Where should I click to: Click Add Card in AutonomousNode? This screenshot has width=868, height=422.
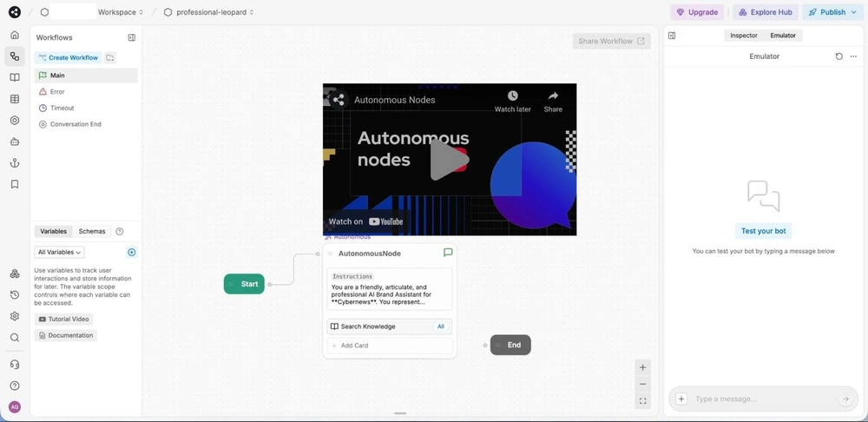(390, 346)
